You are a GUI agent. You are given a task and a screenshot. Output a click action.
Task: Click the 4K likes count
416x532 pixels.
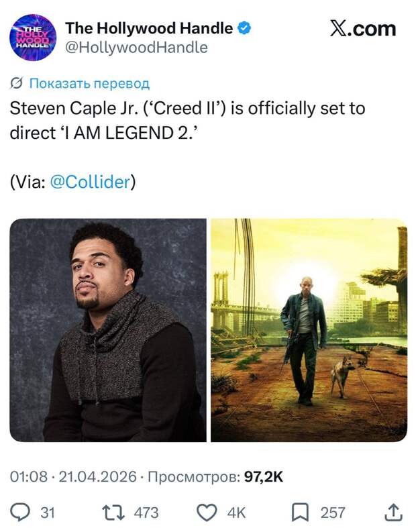[236, 513]
